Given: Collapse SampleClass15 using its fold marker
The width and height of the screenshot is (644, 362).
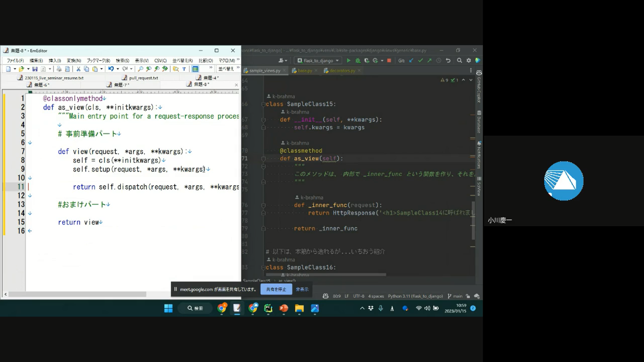Looking at the screenshot, I should click(x=263, y=104).
